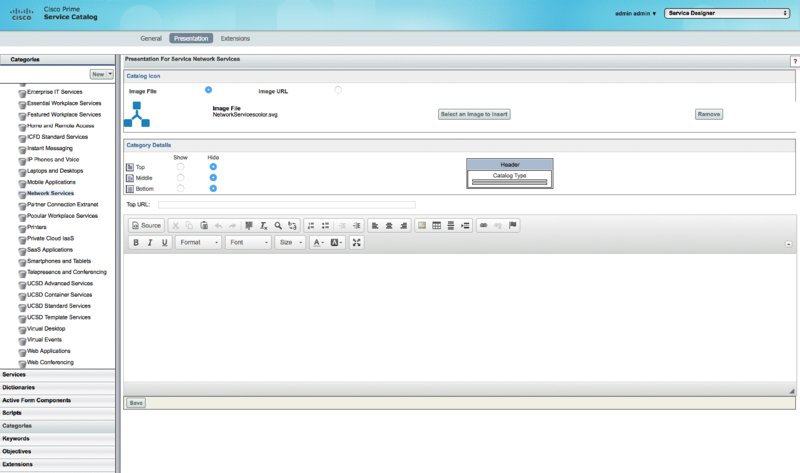
Task: Click the Redo arrow icon
Action: (233, 226)
